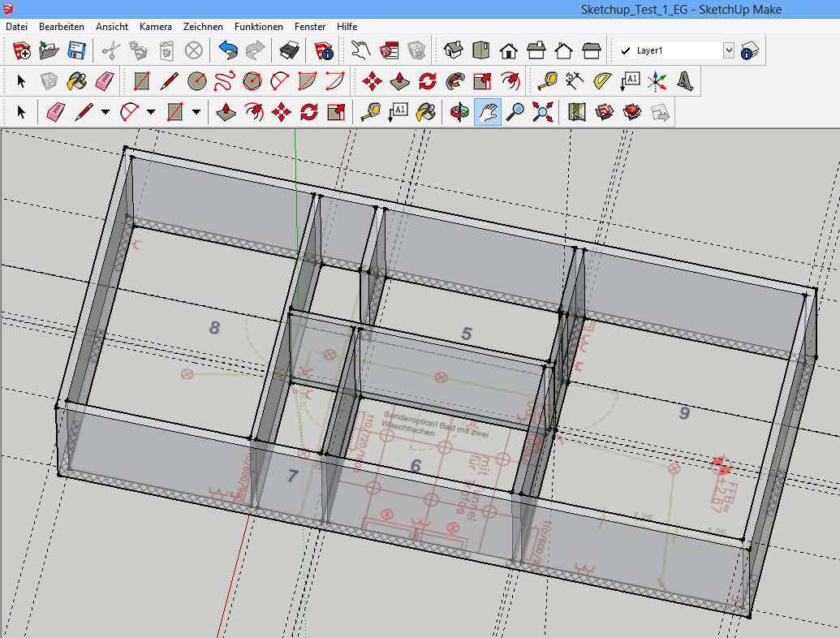Expand the Line tool dropdown in third row
The image size is (840, 638).
tap(106, 113)
